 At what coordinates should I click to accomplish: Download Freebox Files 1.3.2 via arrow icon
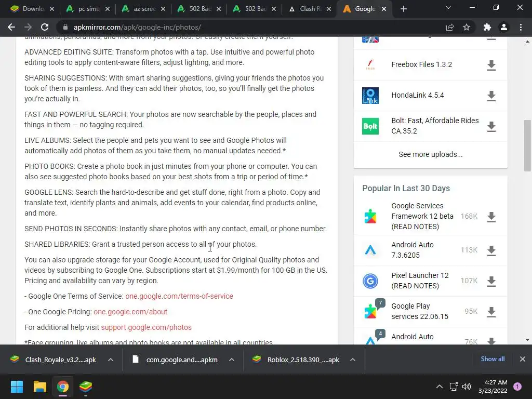tap(491, 65)
